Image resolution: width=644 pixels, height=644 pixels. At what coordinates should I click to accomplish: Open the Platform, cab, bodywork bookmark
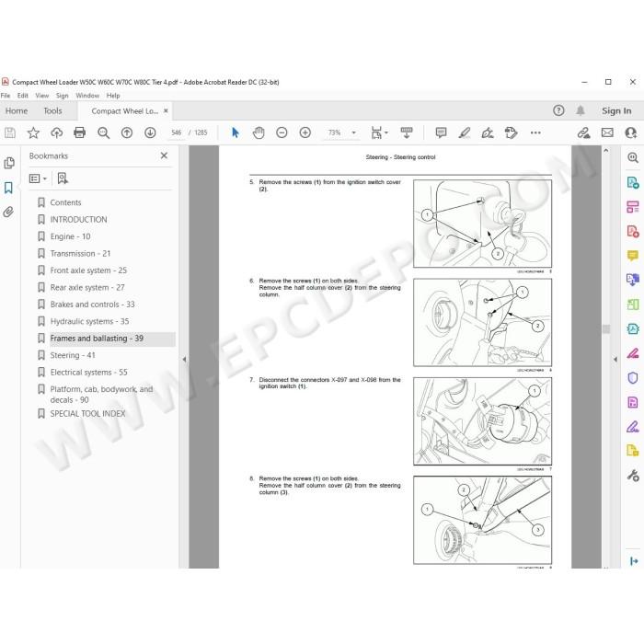101,395
